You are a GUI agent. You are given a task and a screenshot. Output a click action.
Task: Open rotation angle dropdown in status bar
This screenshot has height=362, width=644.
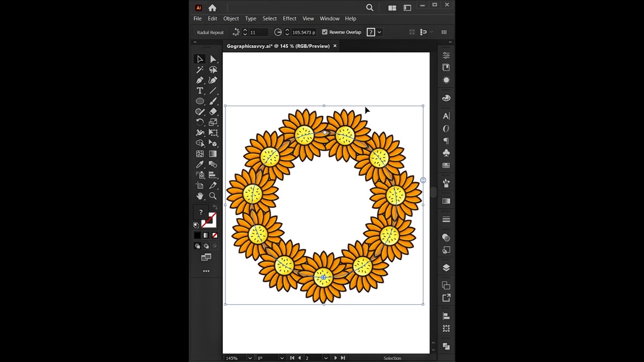(281, 358)
